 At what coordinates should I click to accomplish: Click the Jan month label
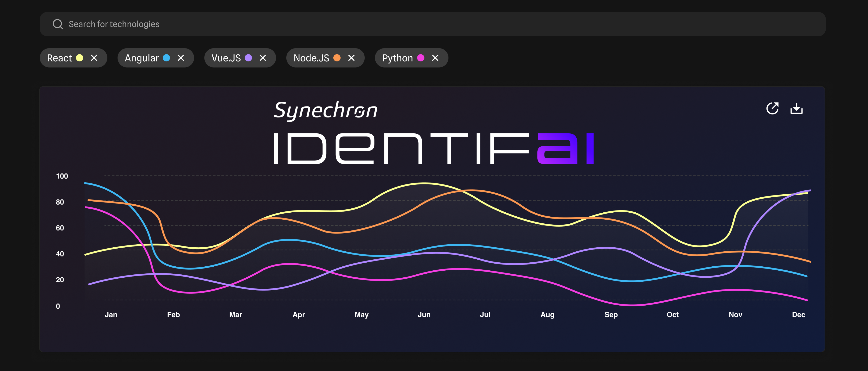click(x=111, y=314)
